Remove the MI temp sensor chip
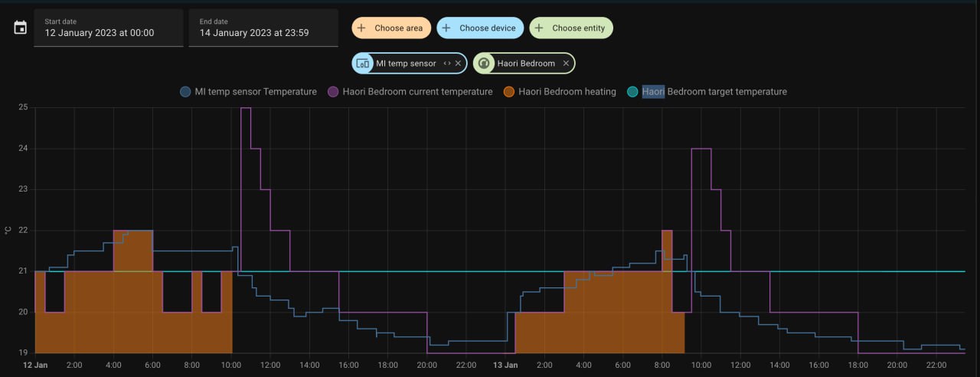 (458, 64)
